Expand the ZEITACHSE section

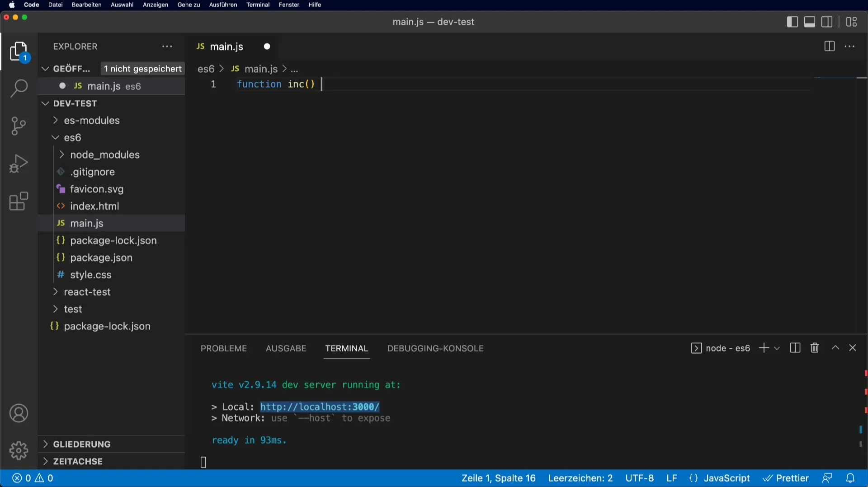click(78, 462)
